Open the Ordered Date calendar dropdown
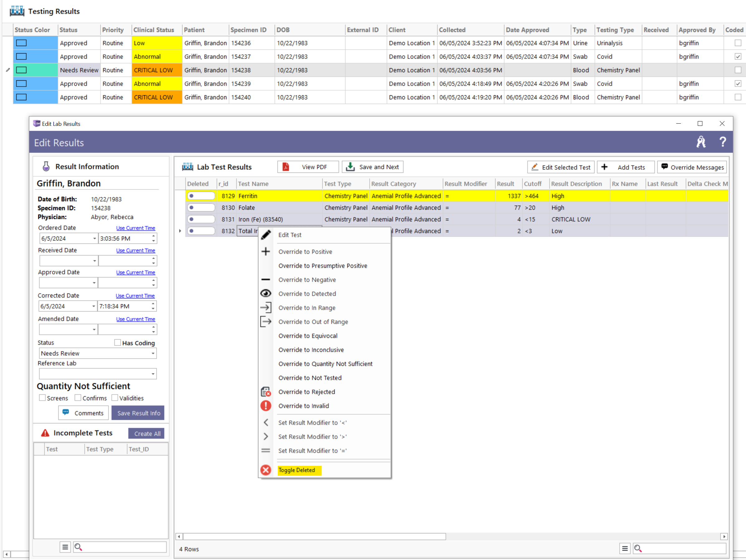Screen dimensions: 746x560 coord(94,238)
